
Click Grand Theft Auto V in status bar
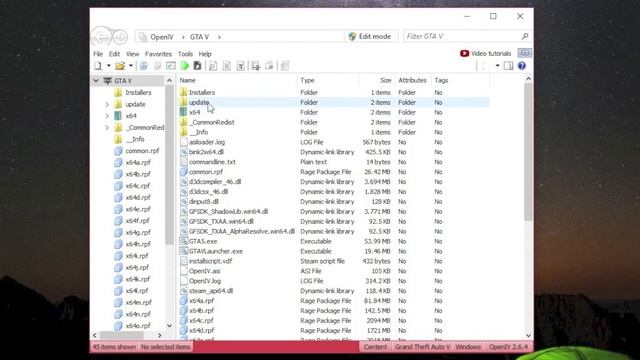pos(422,347)
